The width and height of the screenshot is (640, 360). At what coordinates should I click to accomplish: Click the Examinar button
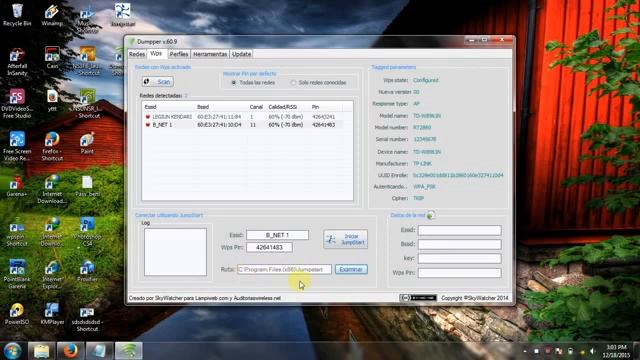pyautogui.click(x=351, y=269)
